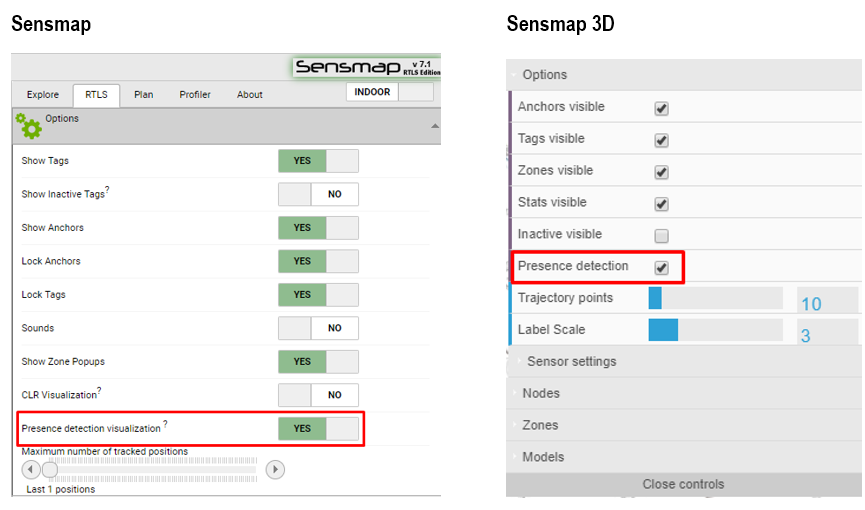Click the left arrow of tracked positions slider
Viewport: 865px width, 510px height.
(x=31, y=470)
